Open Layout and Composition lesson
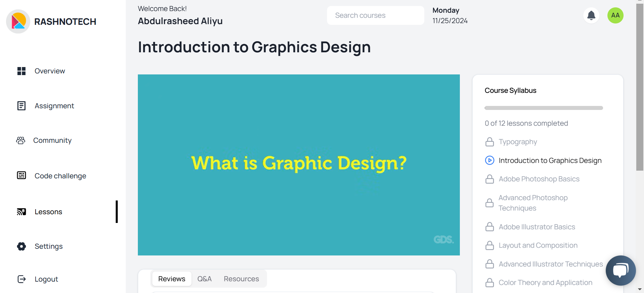Viewport: 644px width, 293px height. tap(538, 245)
